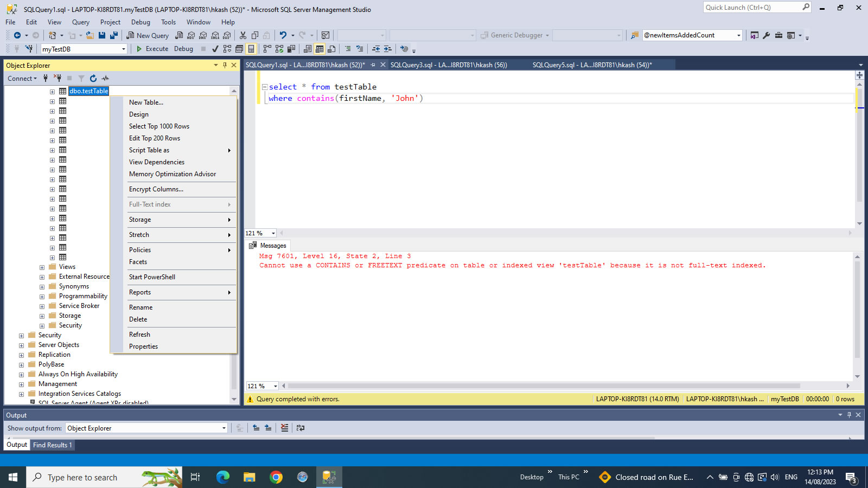Click the Connect plug icon in Object Explorer
The height and width of the screenshot is (488, 868).
point(46,79)
